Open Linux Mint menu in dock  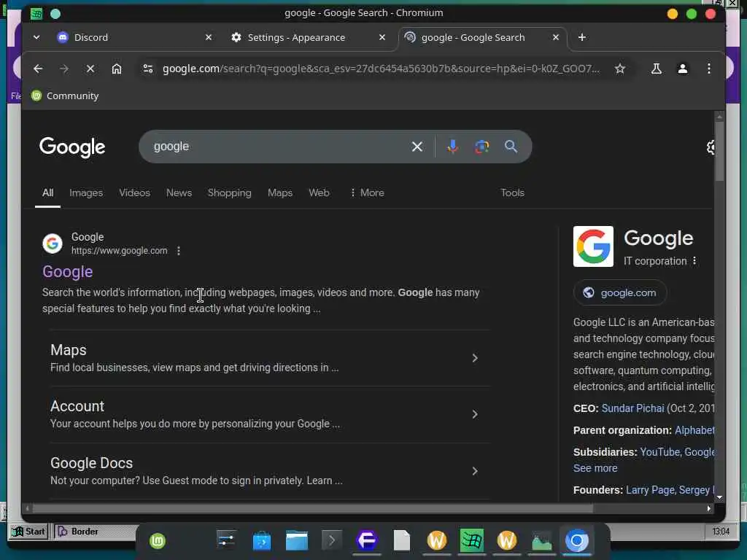click(x=158, y=540)
